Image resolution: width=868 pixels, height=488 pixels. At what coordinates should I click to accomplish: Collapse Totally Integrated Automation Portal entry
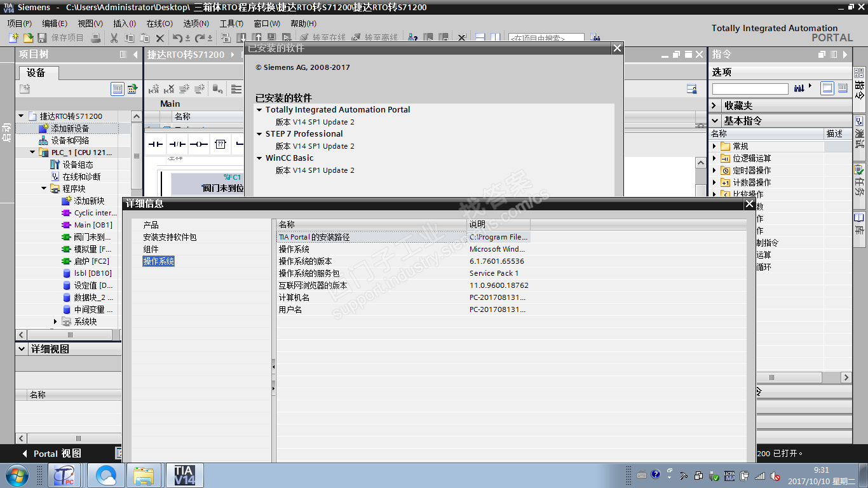coord(259,110)
